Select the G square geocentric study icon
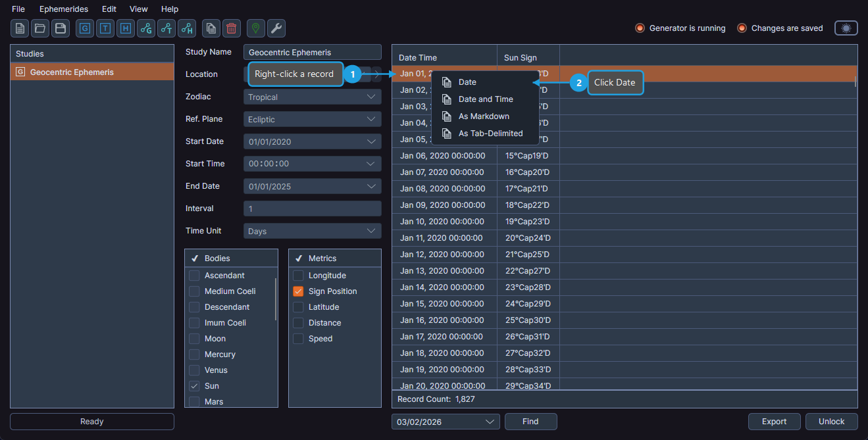 click(84, 28)
